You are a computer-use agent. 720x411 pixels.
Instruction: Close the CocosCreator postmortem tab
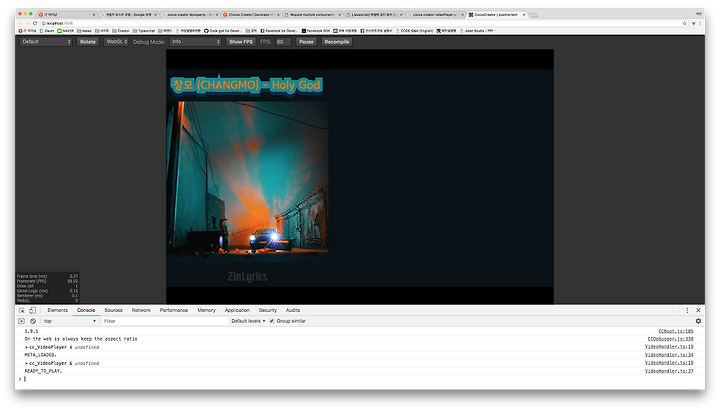pos(524,15)
